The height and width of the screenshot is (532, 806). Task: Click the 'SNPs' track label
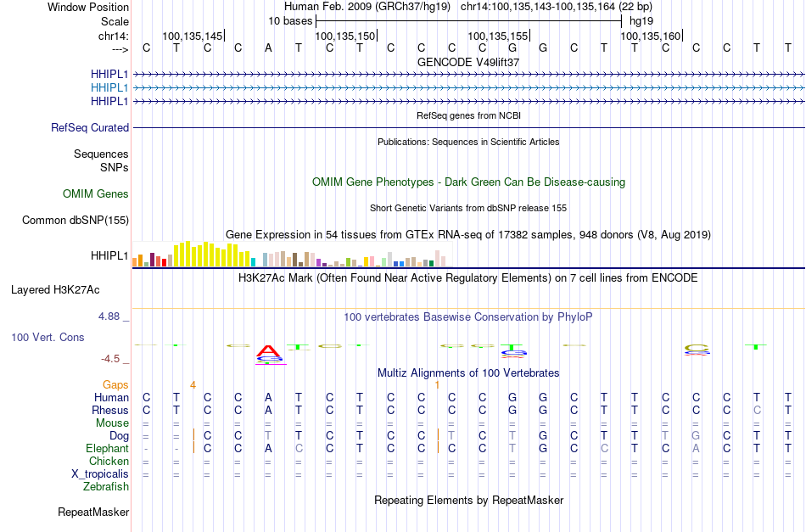pyautogui.click(x=115, y=167)
